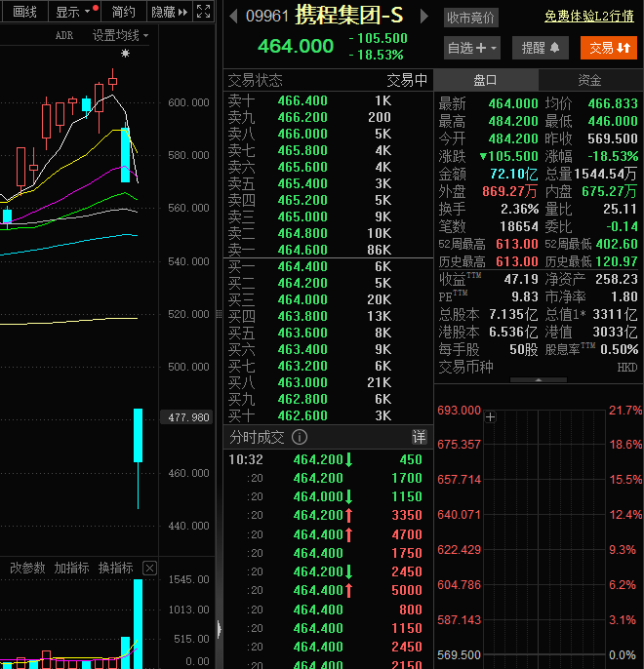Click the 均价 466.833 value
Viewport: 644px width, 669px height.
[613, 103]
